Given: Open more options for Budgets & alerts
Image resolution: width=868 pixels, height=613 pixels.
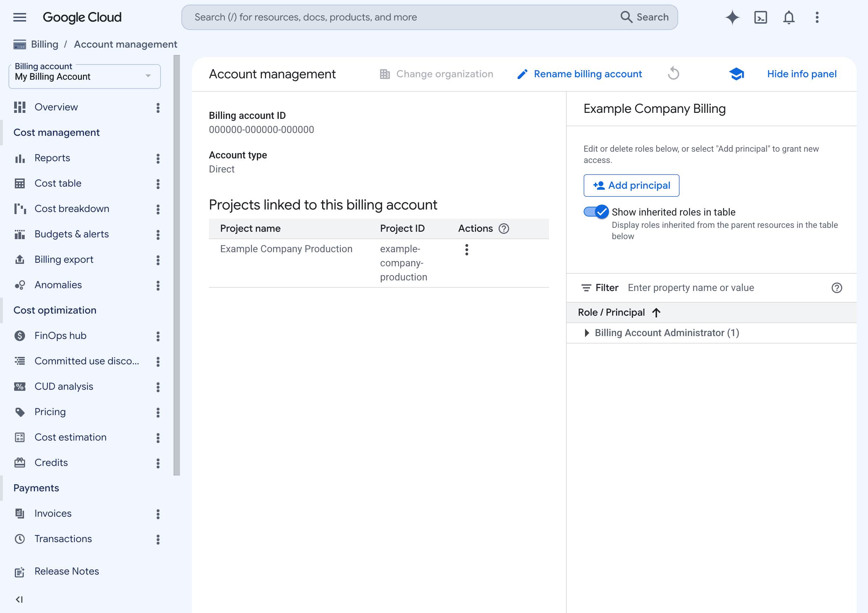Looking at the screenshot, I should 158,235.
